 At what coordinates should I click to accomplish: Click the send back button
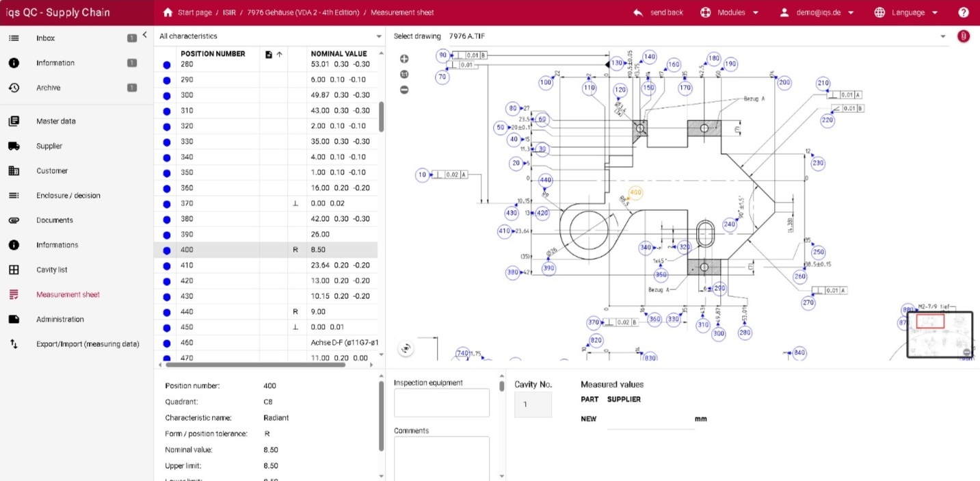(x=658, y=12)
